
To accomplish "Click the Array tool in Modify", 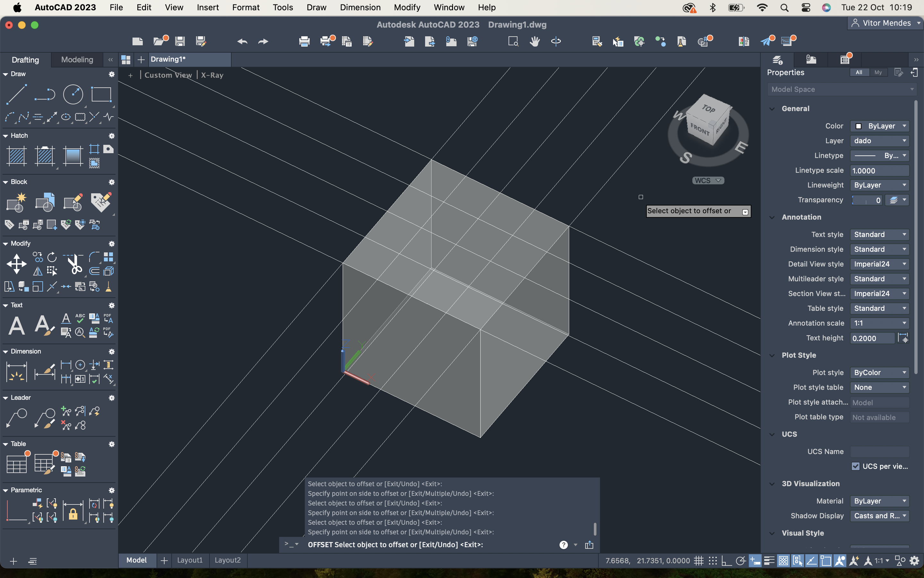I will (108, 257).
